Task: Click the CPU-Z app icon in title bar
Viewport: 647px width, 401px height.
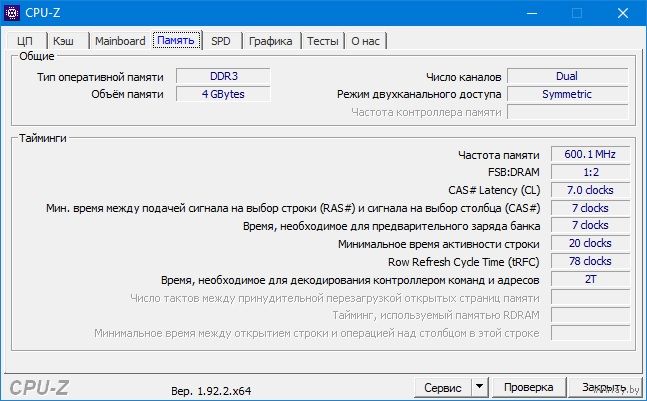Action: (12, 13)
